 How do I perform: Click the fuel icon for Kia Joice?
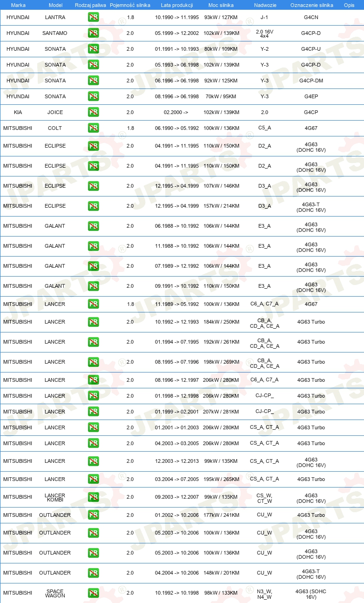(x=93, y=112)
